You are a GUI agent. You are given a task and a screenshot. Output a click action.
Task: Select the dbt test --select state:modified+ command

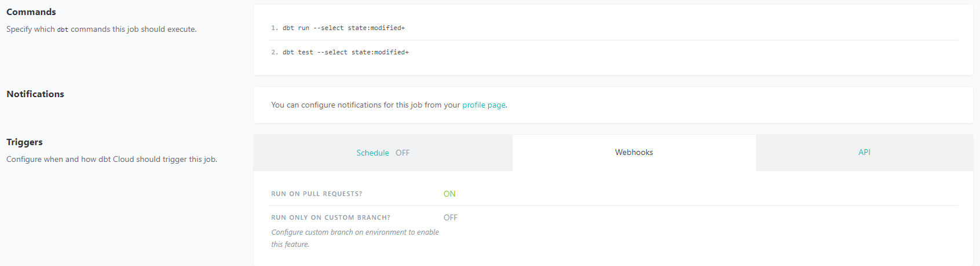coord(346,52)
